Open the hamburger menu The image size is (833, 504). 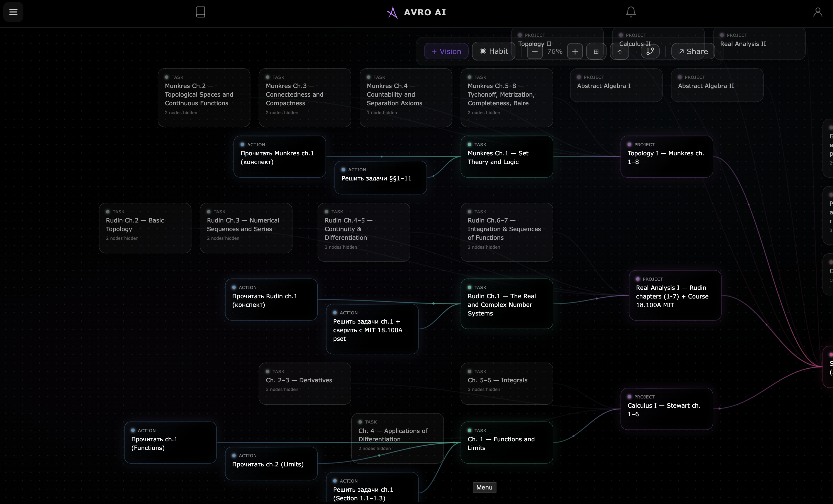[13, 12]
